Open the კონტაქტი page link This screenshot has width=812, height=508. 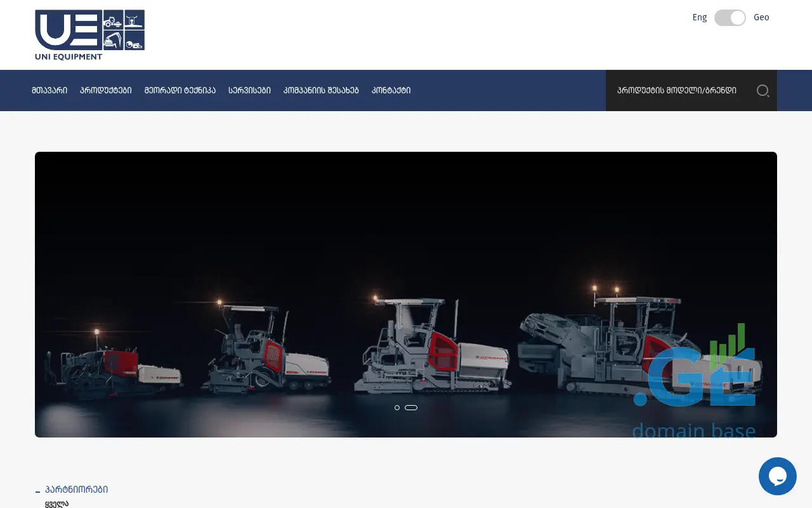[x=391, y=91]
